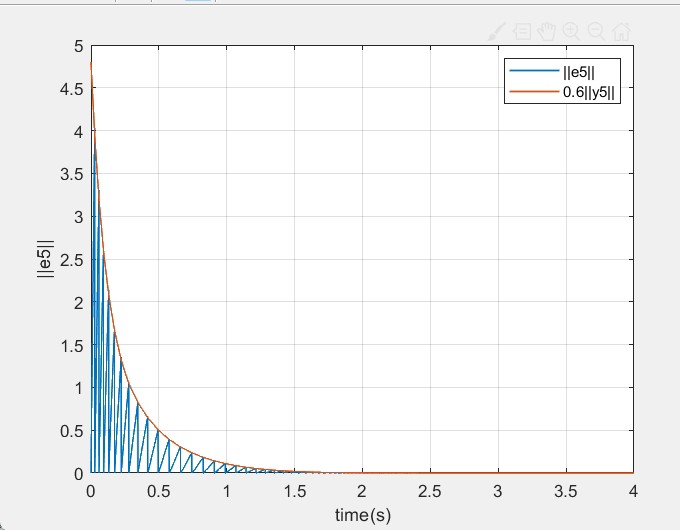Click the y-axis tick label 5
The image size is (680, 530).
(x=78, y=46)
